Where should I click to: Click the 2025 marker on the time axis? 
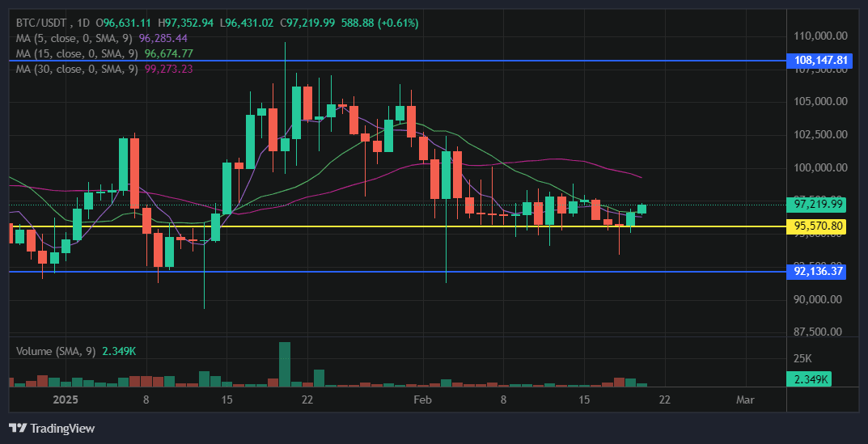[x=64, y=400]
